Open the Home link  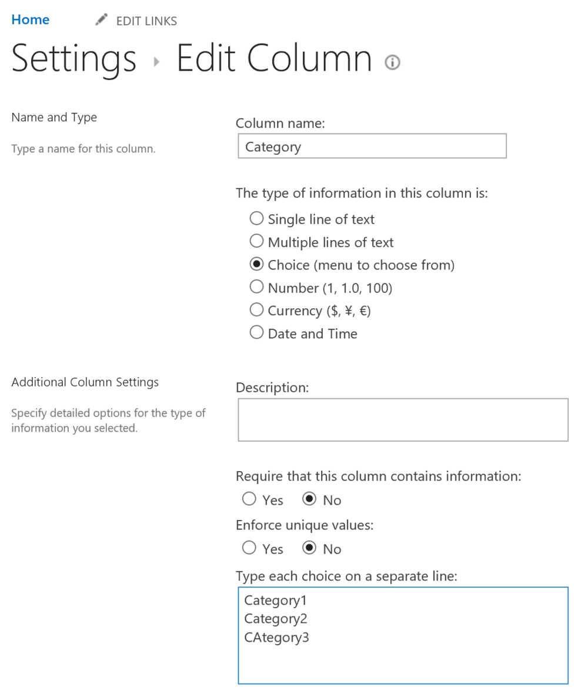31,19
